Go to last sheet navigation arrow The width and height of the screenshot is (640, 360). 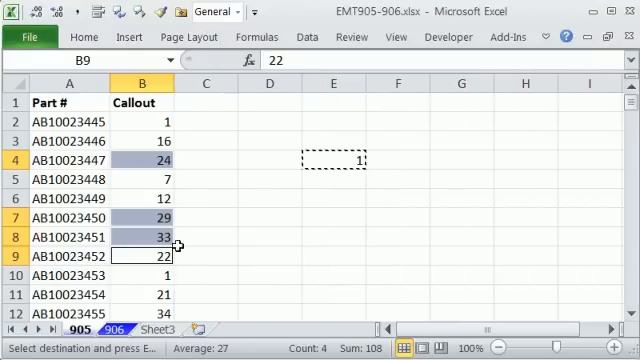coord(53,329)
